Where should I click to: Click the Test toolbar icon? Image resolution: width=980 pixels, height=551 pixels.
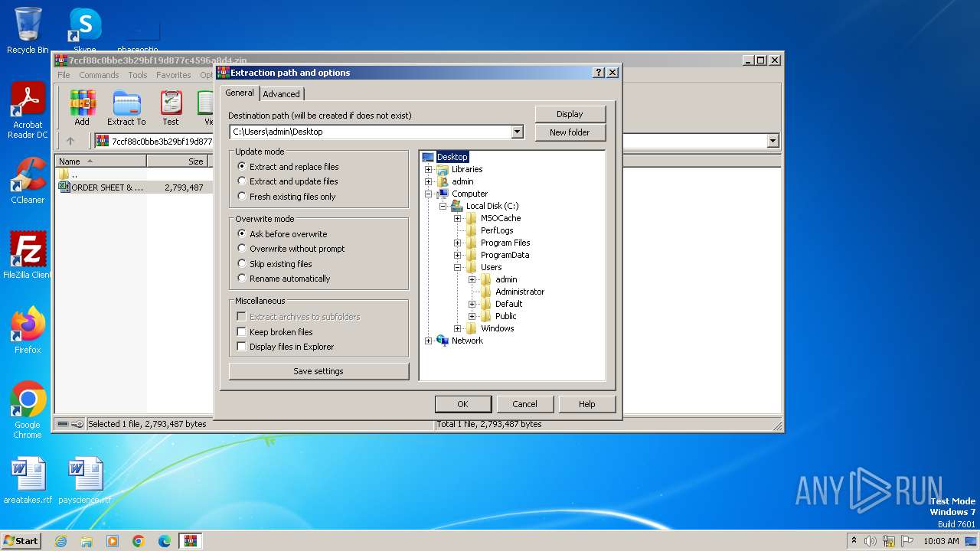tap(171, 107)
